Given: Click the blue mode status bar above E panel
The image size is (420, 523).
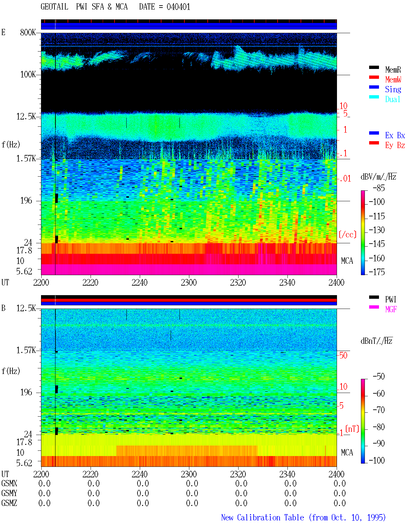Looking at the screenshot, I should click(x=189, y=26).
